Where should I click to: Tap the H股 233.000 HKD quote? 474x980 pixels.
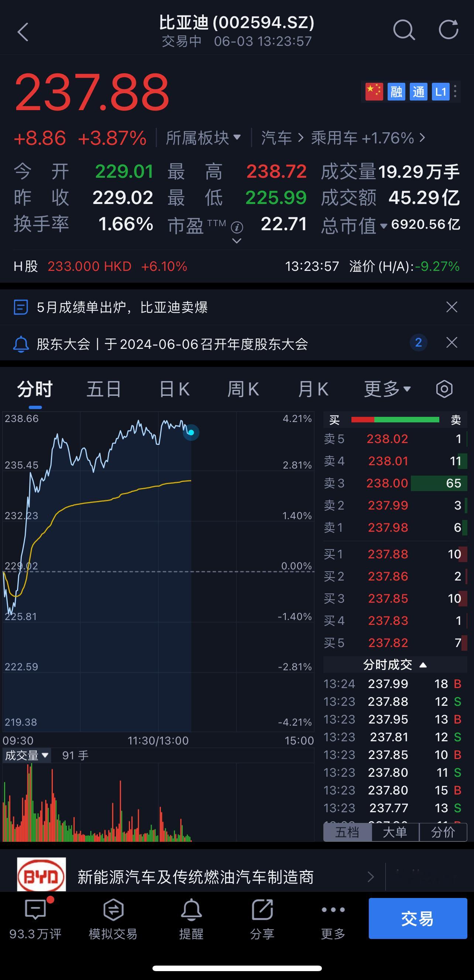coord(100,266)
